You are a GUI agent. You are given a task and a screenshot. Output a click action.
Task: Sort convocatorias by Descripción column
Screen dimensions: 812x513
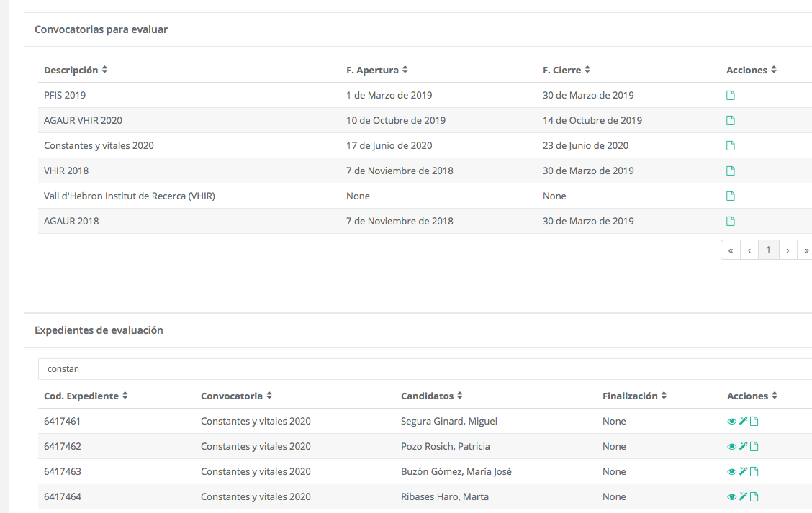pos(76,71)
